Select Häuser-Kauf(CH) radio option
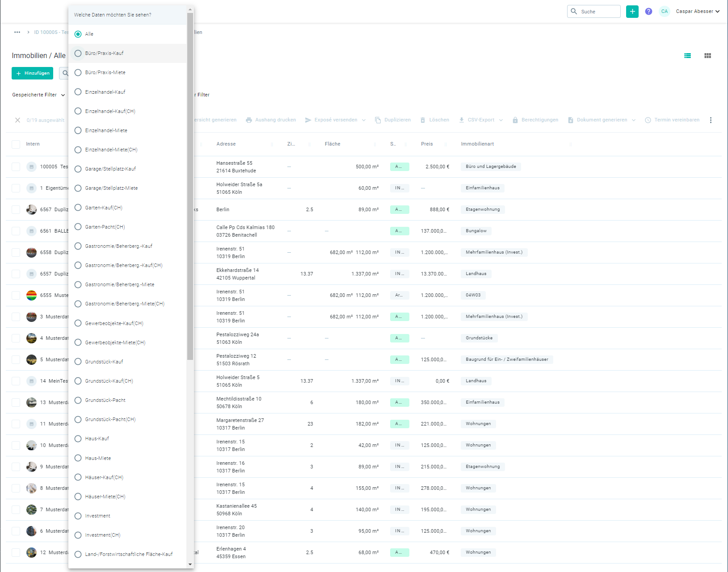The width and height of the screenshot is (728, 572). coord(78,477)
